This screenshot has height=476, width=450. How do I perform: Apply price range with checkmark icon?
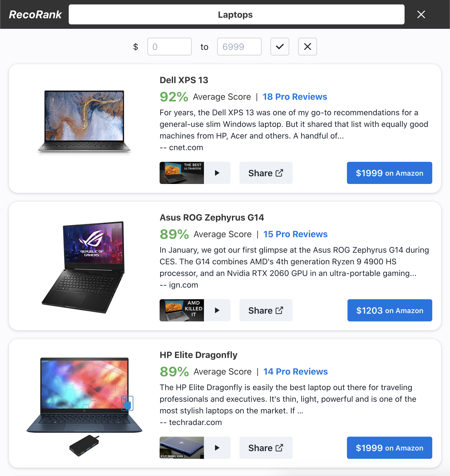[280, 47]
